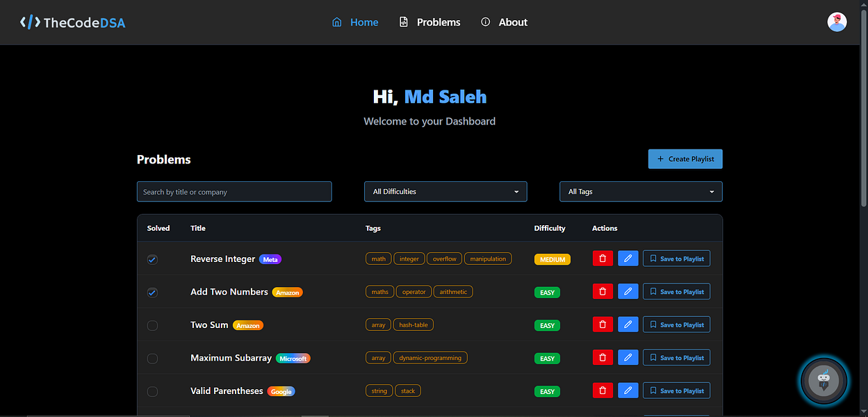Click the manipulation tag
The image size is (868, 417).
(488, 259)
